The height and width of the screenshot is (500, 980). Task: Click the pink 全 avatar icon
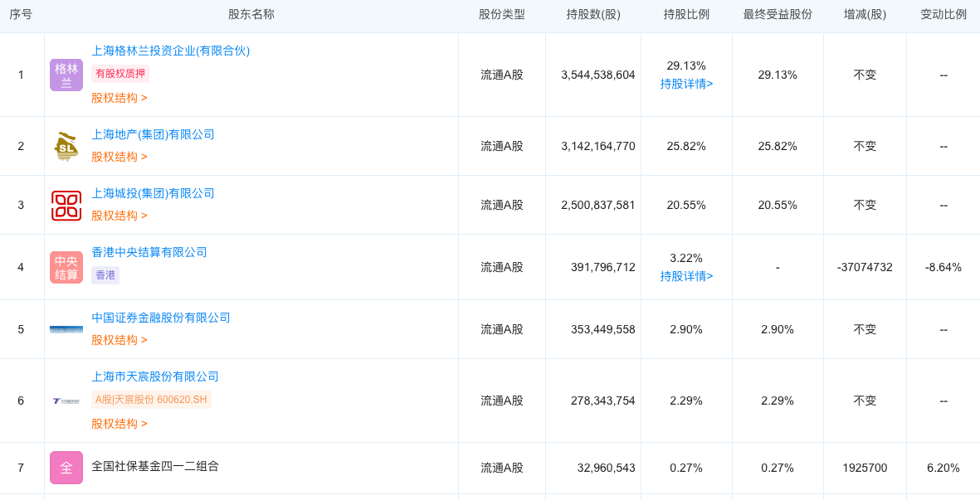[66, 468]
